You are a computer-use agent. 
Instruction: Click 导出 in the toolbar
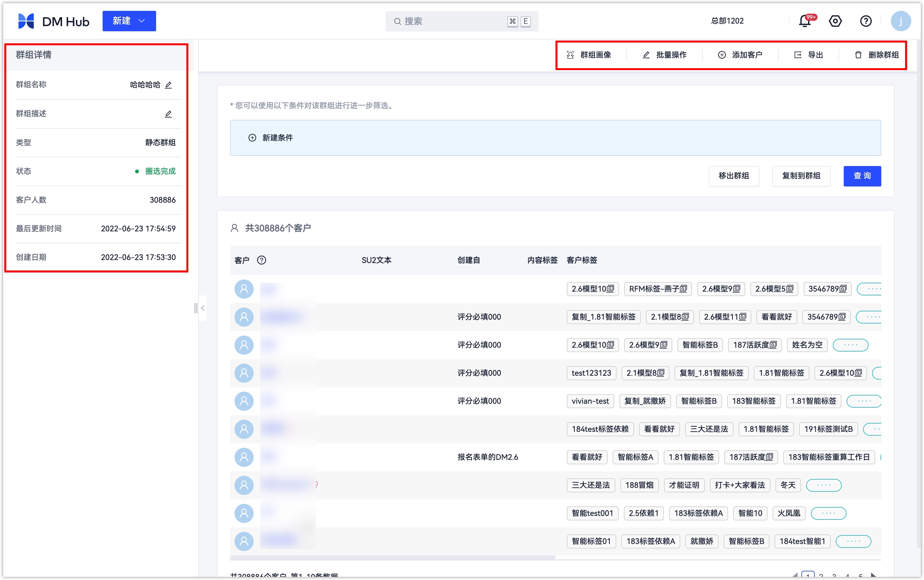pos(808,55)
